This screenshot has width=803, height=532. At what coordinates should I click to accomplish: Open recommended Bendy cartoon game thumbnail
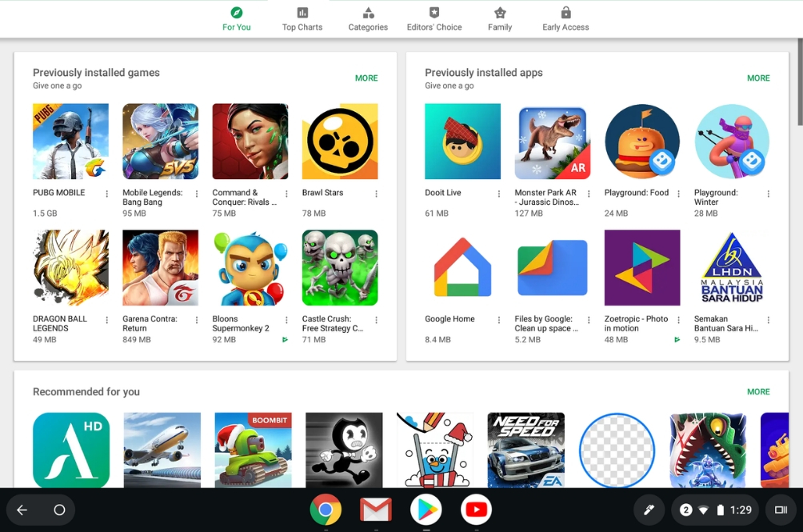(x=344, y=450)
